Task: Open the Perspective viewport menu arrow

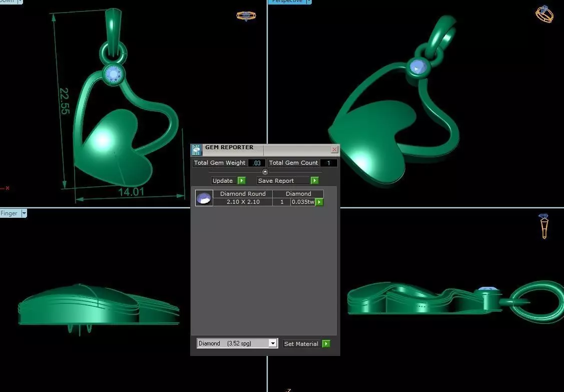Action: coord(309,2)
